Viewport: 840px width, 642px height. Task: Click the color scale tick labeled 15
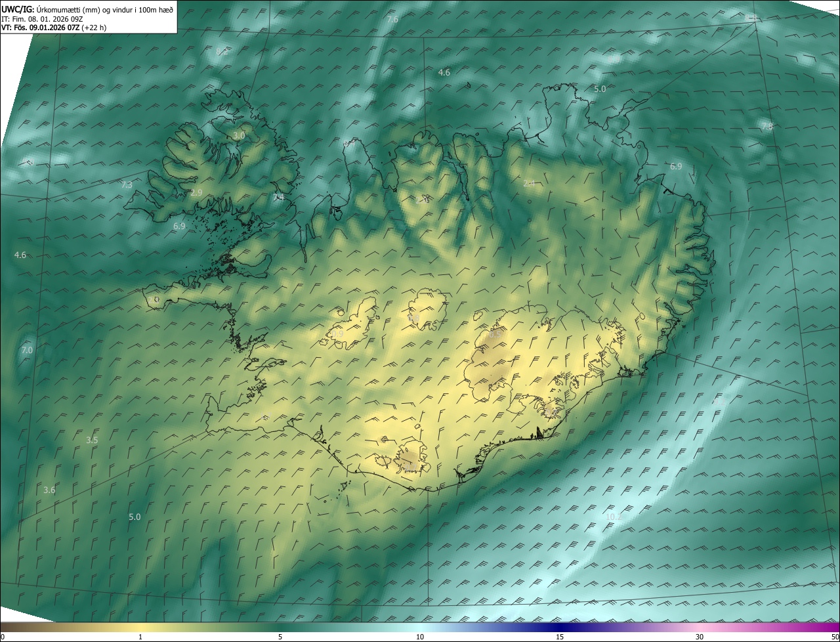560,637
